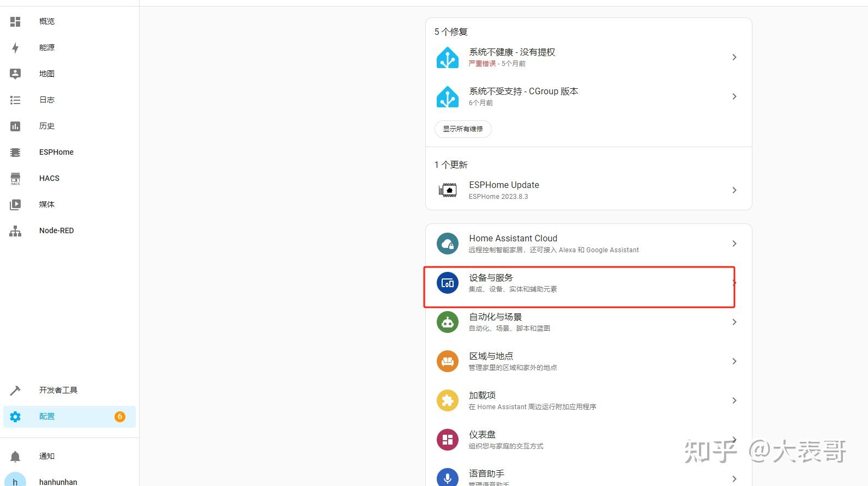Click the Home Assistant Cloud icon
Image resolution: width=868 pixels, height=486 pixels.
point(448,244)
